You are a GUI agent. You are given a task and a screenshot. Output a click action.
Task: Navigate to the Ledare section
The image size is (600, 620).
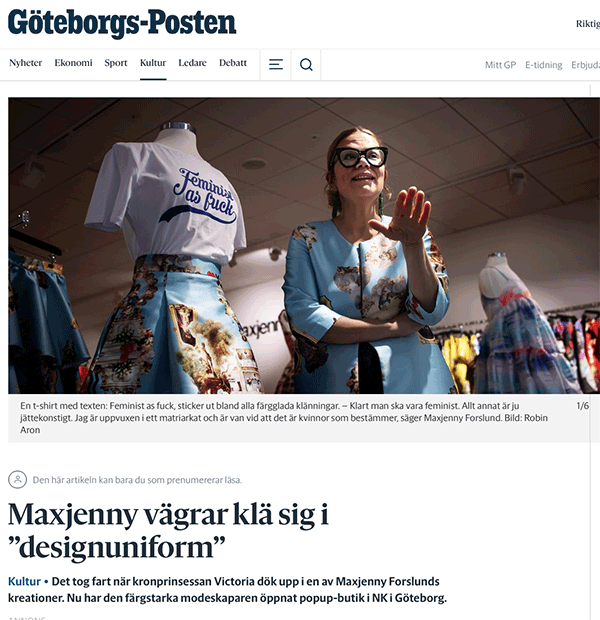coord(193,63)
